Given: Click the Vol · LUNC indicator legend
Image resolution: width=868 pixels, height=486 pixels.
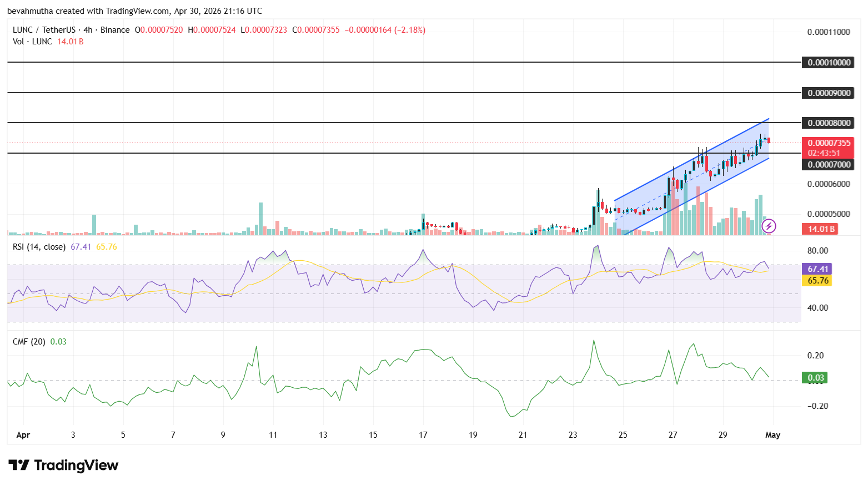Looking at the screenshot, I should point(32,42).
